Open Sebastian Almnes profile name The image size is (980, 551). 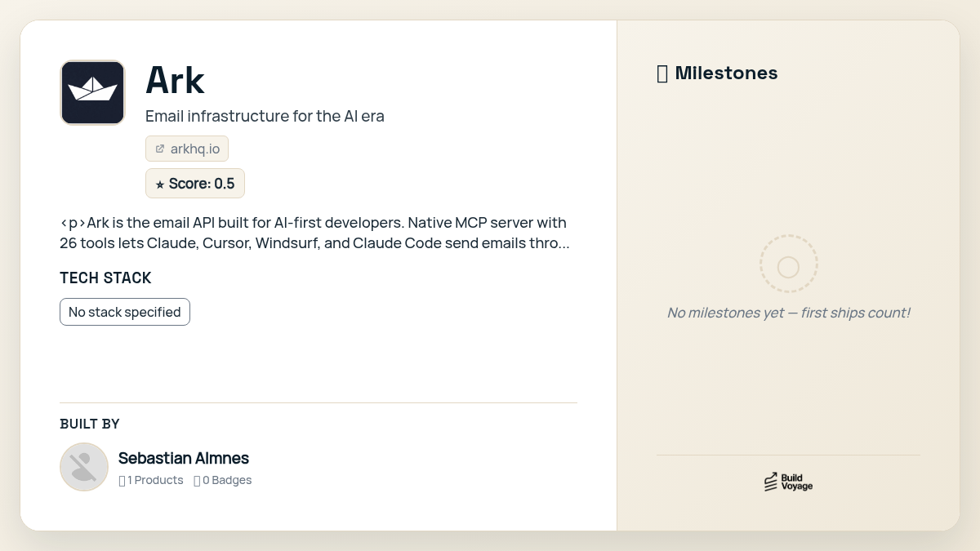184,458
